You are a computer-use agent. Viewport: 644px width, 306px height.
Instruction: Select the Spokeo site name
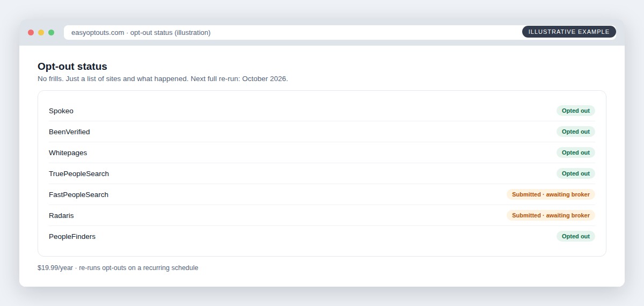[x=61, y=111]
